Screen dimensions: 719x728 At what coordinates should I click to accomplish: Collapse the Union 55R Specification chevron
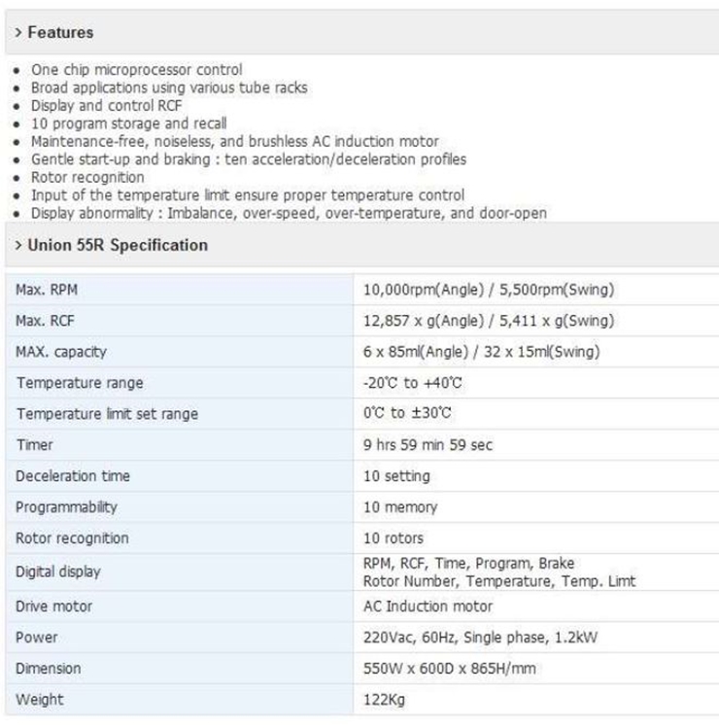[x=18, y=246]
